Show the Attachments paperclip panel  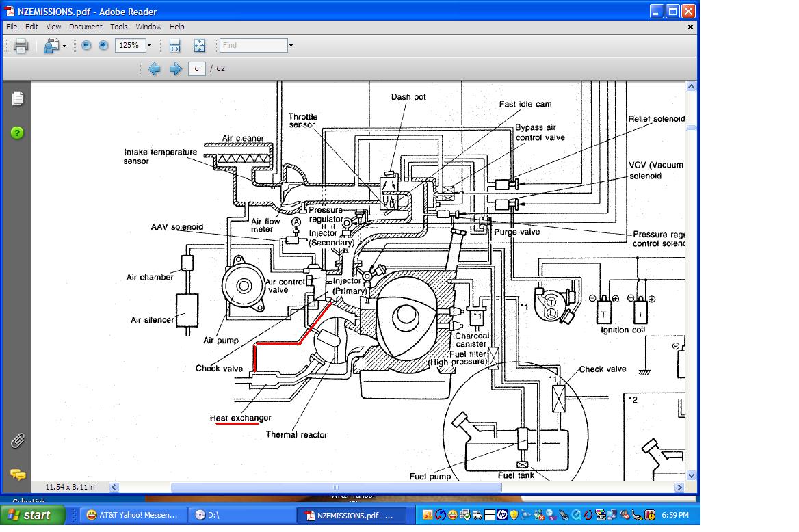coord(17,440)
